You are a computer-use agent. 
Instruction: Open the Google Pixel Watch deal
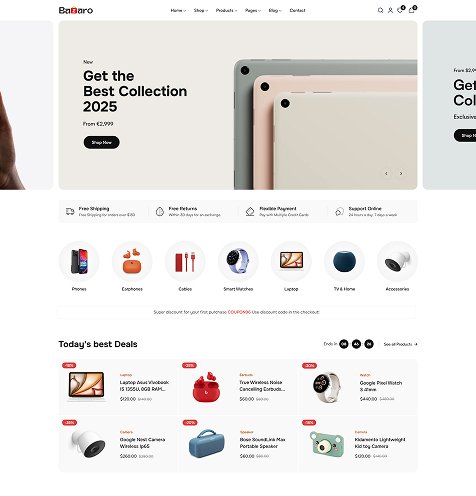[381, 386]
